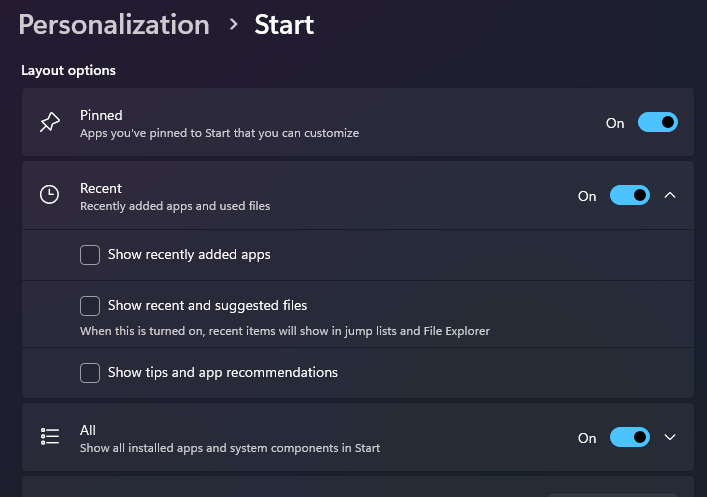Screen dimensions: 707x497
Task: Click the list icon beside All
Action: pyautogui.click(x=50, y=436)
